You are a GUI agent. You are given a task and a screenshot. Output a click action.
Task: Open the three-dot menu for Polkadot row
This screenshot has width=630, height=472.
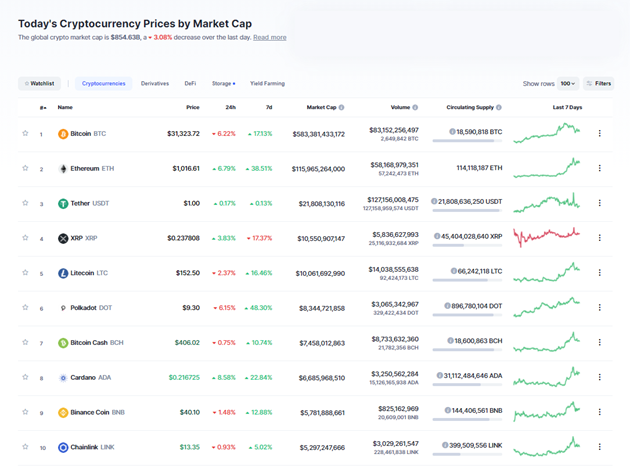599,307
